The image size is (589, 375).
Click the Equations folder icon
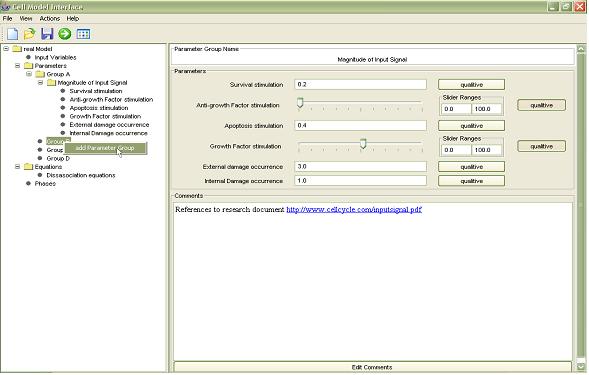pyautogui.click(x=29, y=167)
